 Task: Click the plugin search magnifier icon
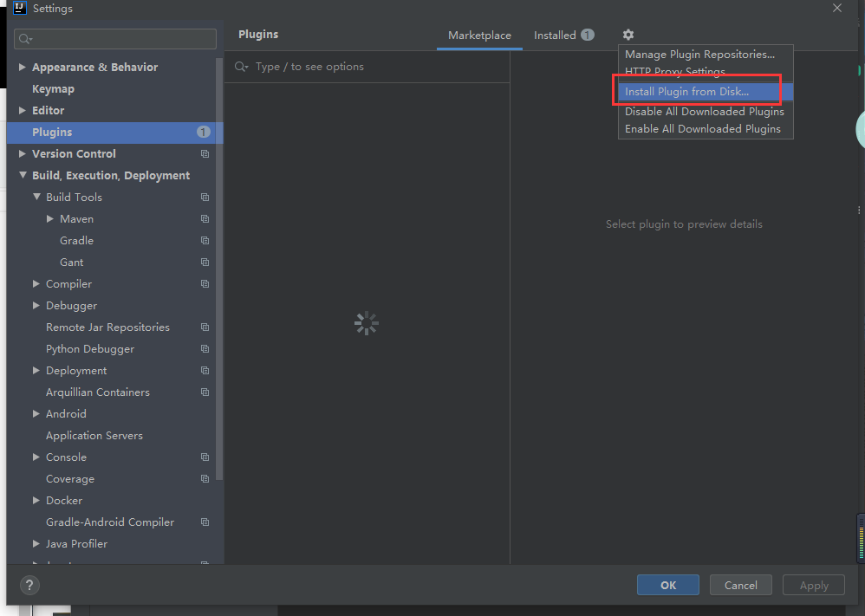tap(241, 67)
